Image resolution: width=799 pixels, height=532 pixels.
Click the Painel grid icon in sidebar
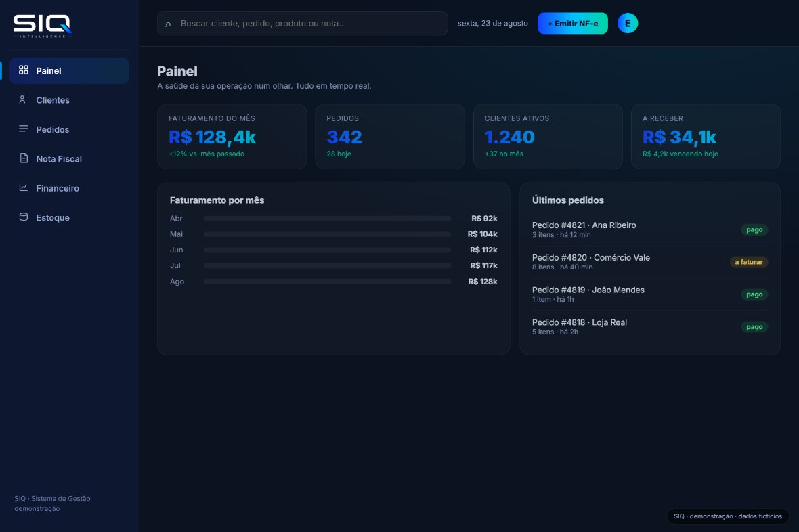24,70
